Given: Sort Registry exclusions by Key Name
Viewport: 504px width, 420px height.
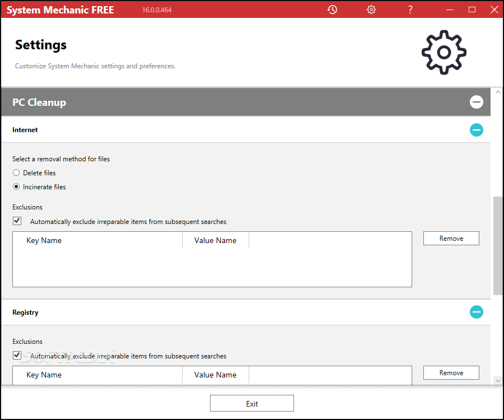Looking at the screenshot, I should (97, 375).
